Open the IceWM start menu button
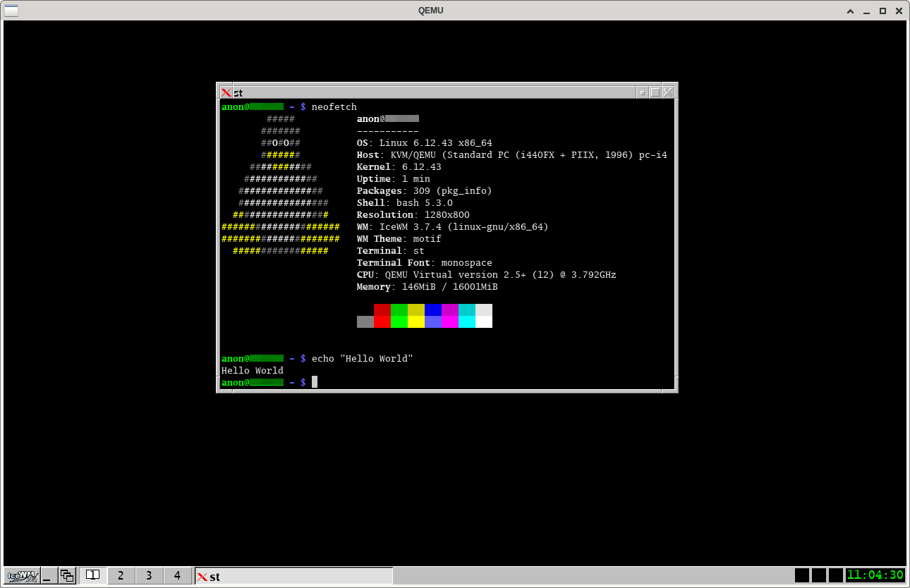 (x=22, y=575)
